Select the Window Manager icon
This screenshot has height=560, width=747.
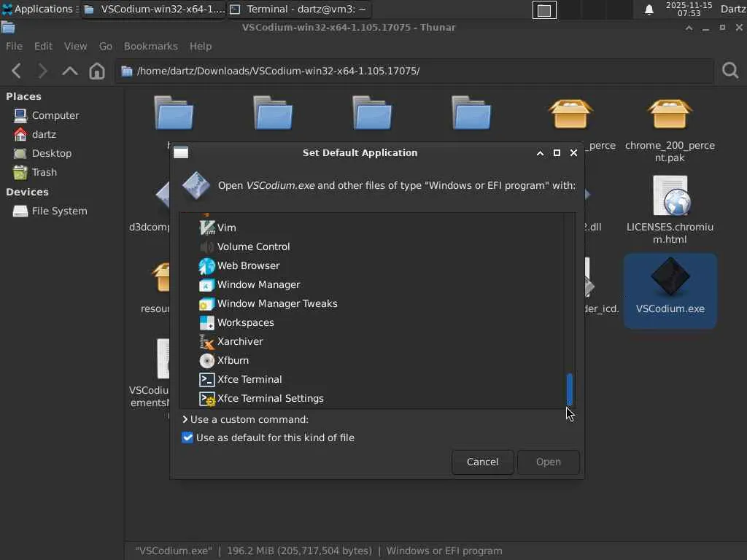206,285
